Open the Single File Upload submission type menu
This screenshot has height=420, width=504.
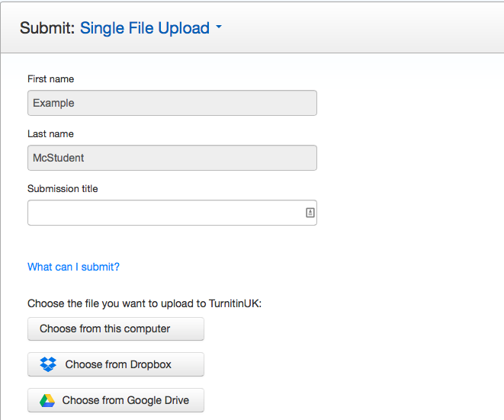click(x=145, y=28)
